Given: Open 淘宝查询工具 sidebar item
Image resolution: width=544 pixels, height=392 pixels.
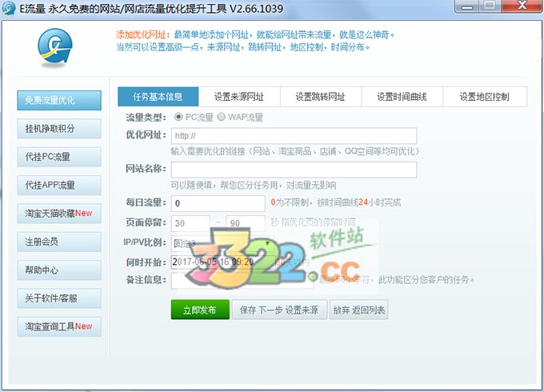Looking at the screenshot, I should pos(59,326).
